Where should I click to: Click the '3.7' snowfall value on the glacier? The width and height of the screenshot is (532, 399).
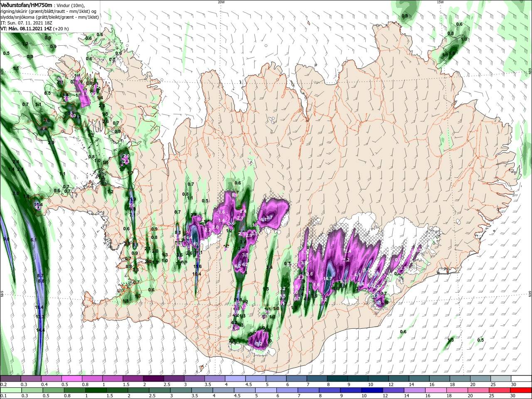coord(269,217)
